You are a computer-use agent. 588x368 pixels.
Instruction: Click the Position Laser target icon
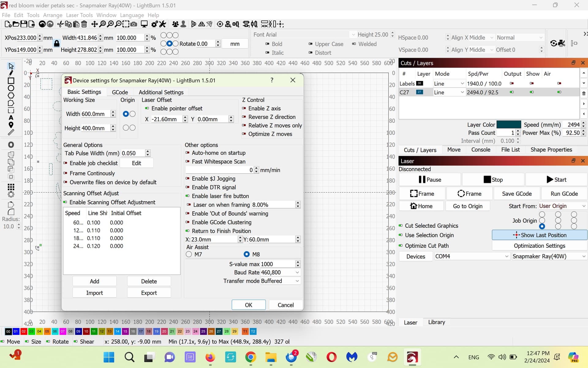tap(220, 24)
